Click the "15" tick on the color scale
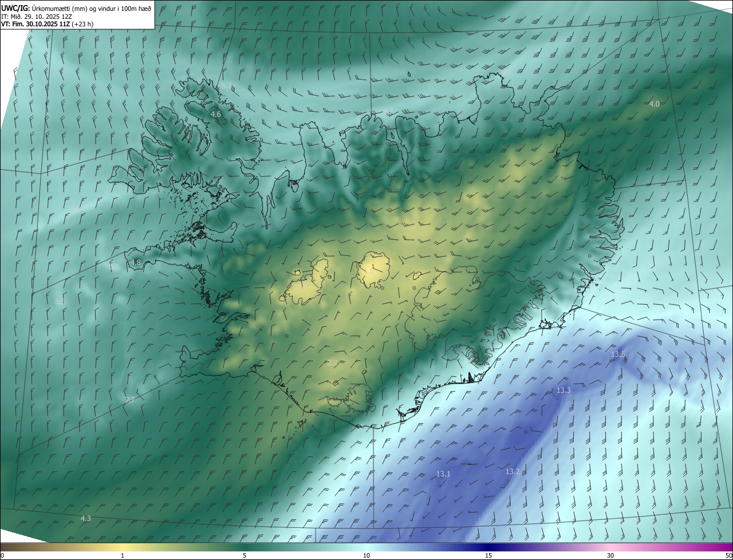Screen dimensions: 733x560 pos(488,556)
